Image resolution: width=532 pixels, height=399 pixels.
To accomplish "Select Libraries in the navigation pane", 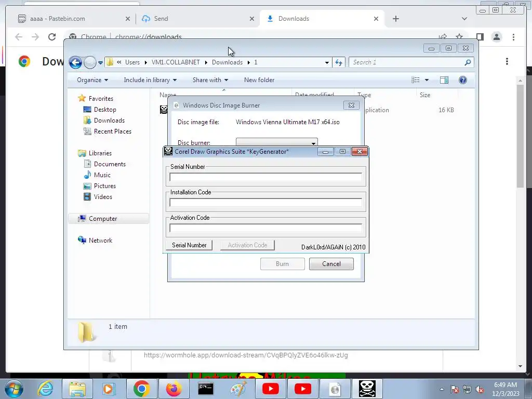I will [x=100, y=153].
